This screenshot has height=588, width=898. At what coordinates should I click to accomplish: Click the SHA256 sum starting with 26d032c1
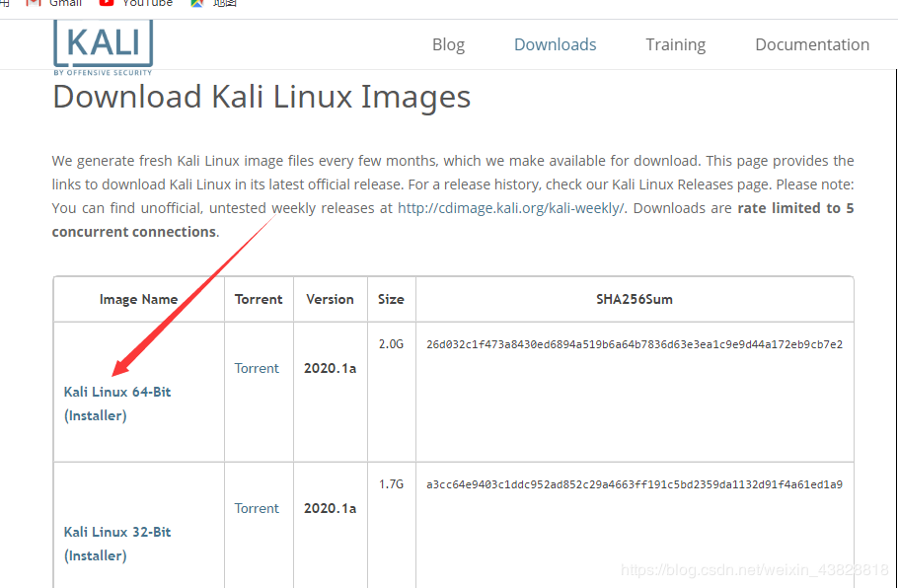[x=635, y=344]
